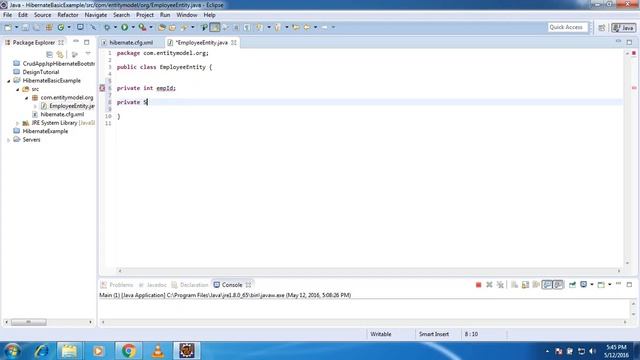Viewport: 640px width, 360px height.
Task: Open the File menu
Action: [x=7, y=15]
